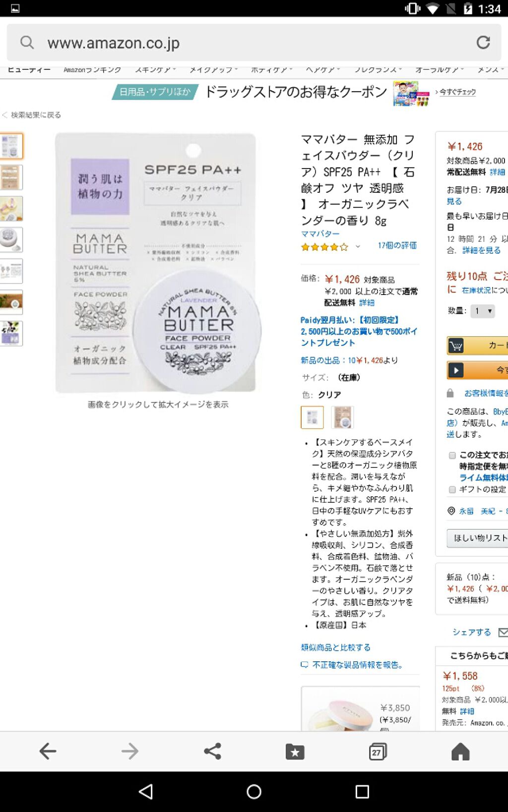Viewport: 508px width, 812px height.
Task: Check the この注文でお急ぎ便 checkbox
Action: pos(452,455)
